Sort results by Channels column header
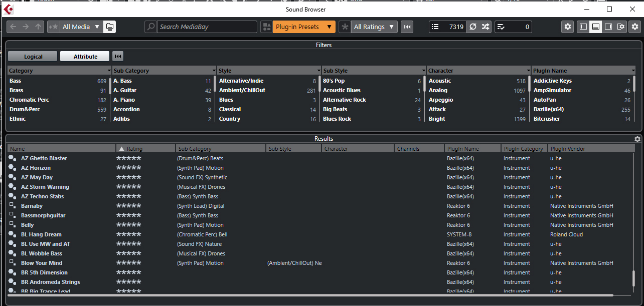Viewport: 644px width, 306px height. 419,149
